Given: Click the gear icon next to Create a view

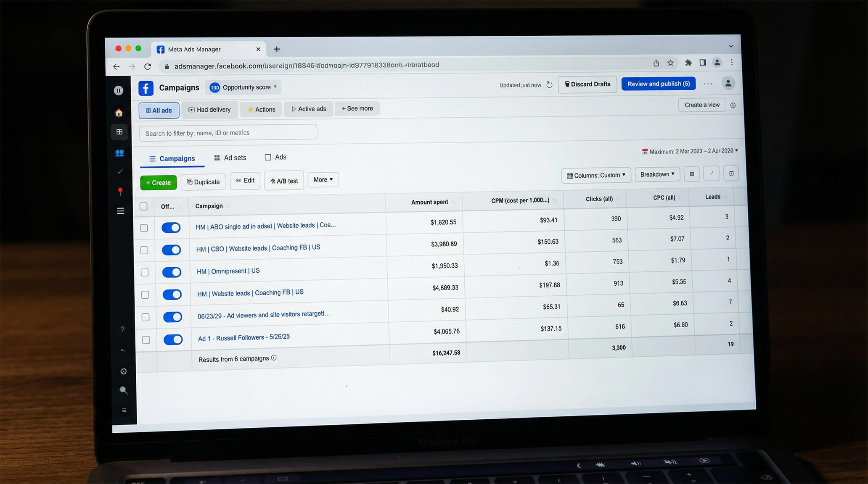Looking at the screenshot, I should [733, 105].
